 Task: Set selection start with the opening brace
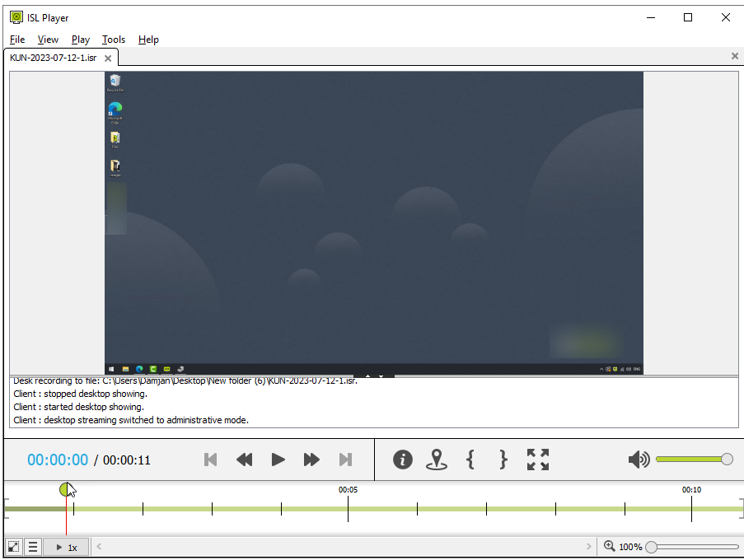click(x=470, y=460)
